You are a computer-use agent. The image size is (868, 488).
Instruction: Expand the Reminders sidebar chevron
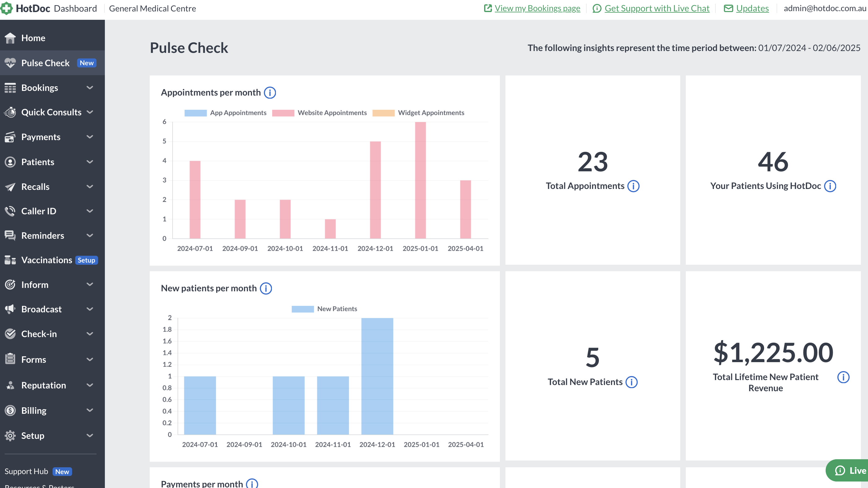click(x=90, y=236)
